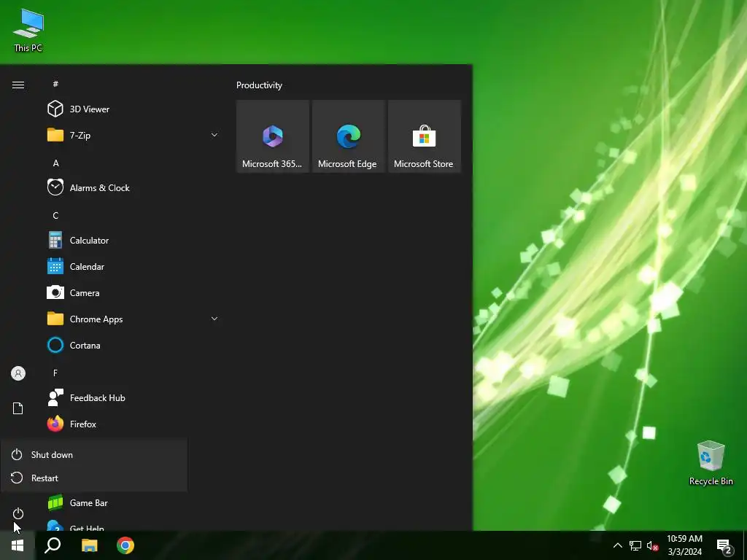Jump to letter # section header
The height and width of the screenshot is (560, 747).
[x=55, y=84]
